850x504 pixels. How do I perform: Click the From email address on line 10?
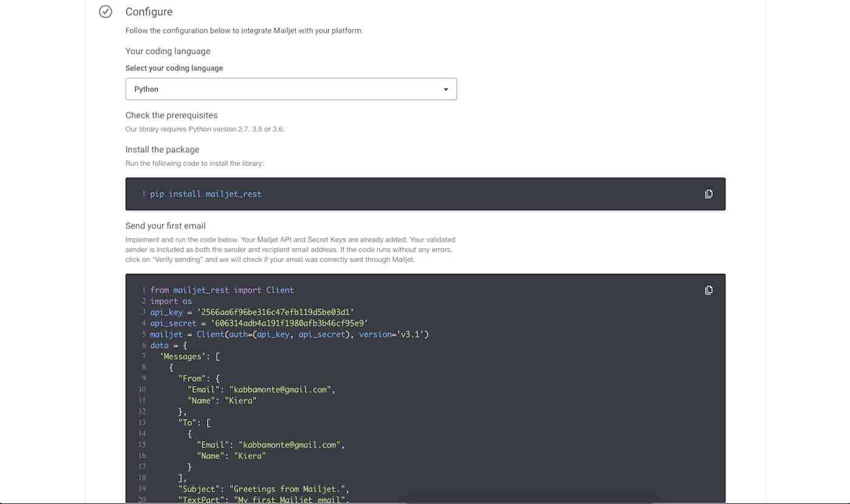pos(280,389)
